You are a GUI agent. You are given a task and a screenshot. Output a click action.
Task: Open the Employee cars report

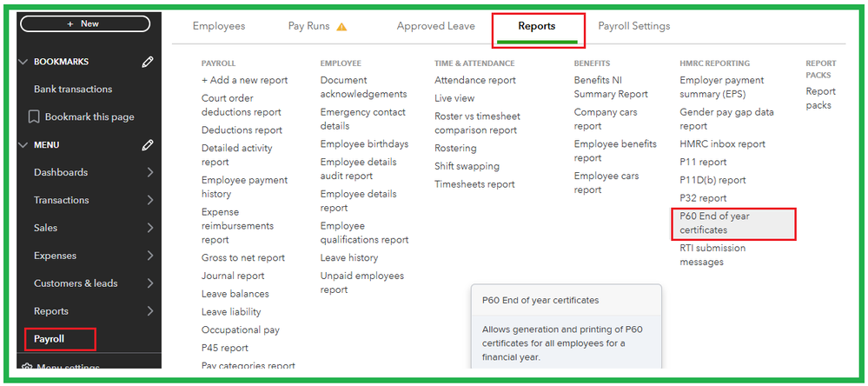[606, 183]
